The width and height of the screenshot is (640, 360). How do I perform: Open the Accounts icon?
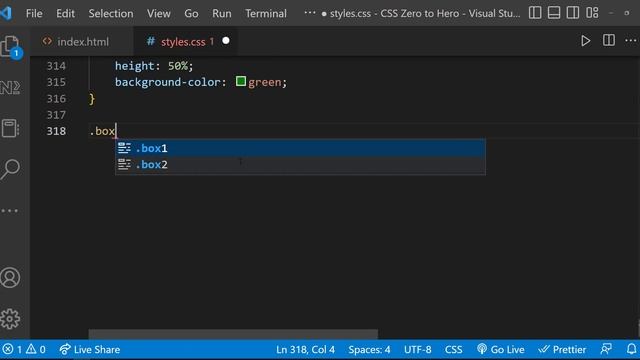tap(10, 278)
